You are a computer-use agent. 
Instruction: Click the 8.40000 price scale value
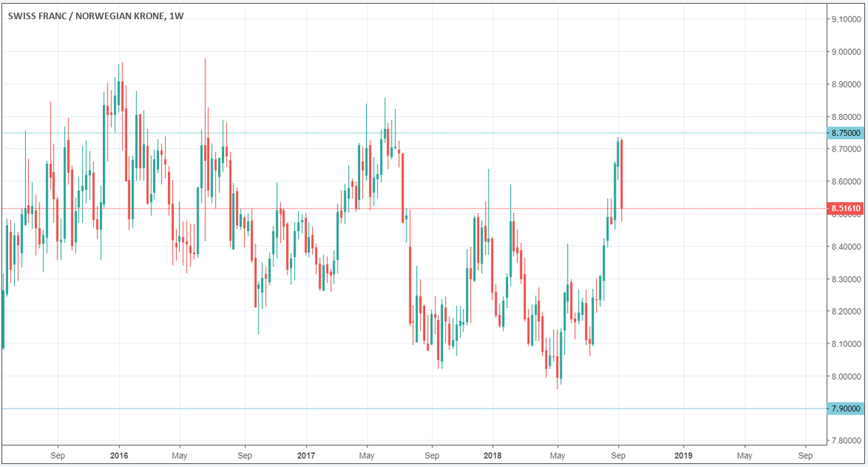coord(847,246)
